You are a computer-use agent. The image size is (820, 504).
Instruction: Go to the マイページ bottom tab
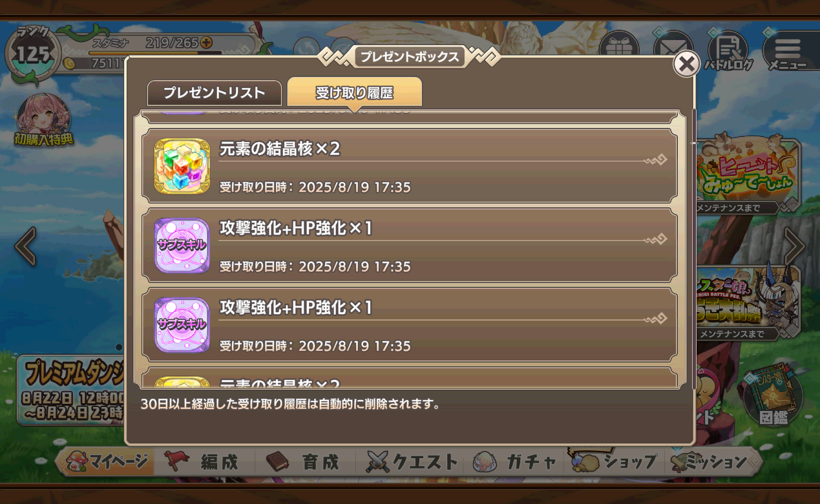pyautogui.click(x=109, y=462)
